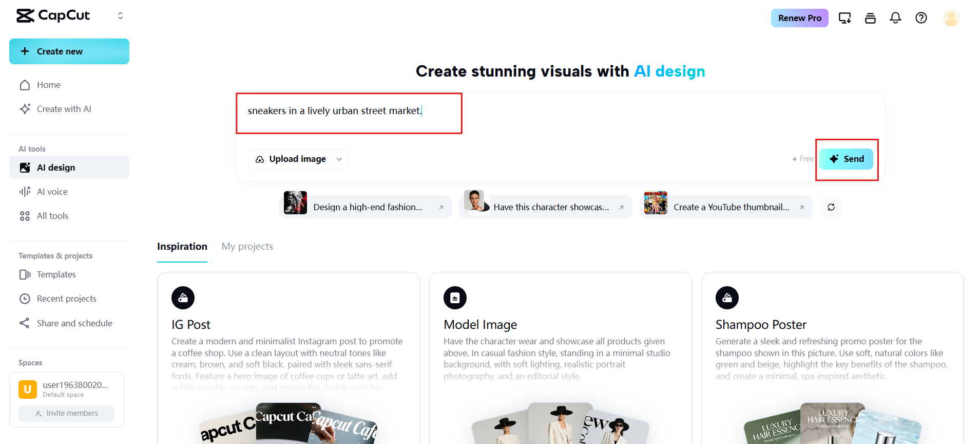Viewport: 980px width, 444px height.
Task: Open the user profile avatar
Action: click(951, 18)
